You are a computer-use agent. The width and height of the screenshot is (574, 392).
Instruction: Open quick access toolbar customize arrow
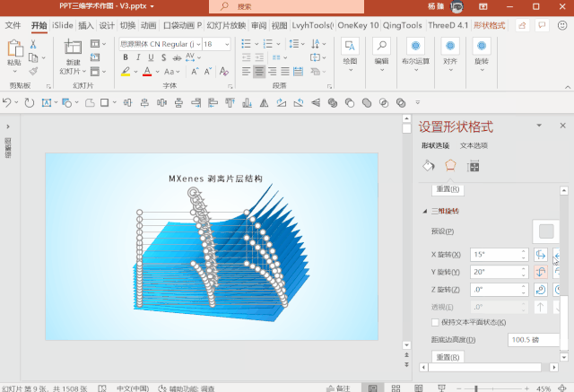(x=418, y=103)
